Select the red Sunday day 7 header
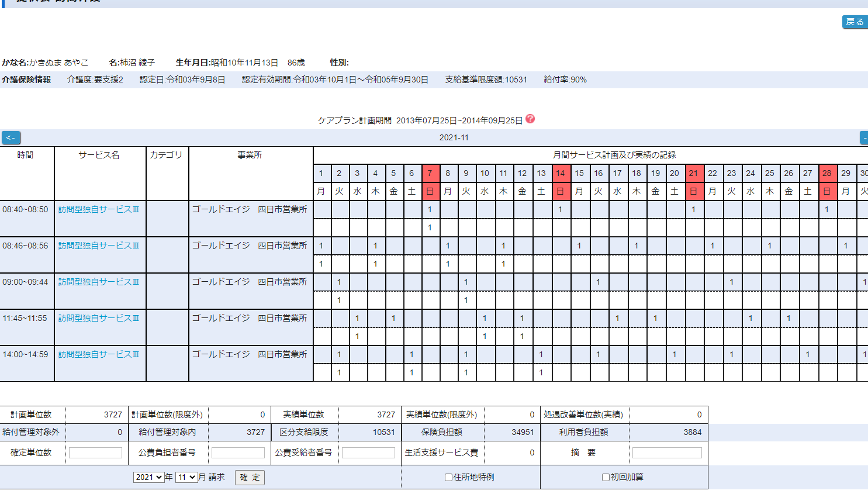Viewport: 868px width, 494px height. (x=430, y=173)
